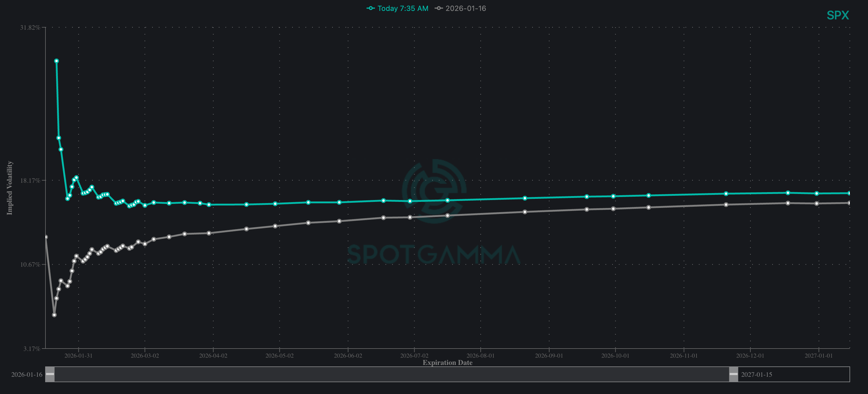The height and width of the screenshot is (394, 868).
Task: Click the 2026-07-02 x-axis tick label
Action: (414, 356)
